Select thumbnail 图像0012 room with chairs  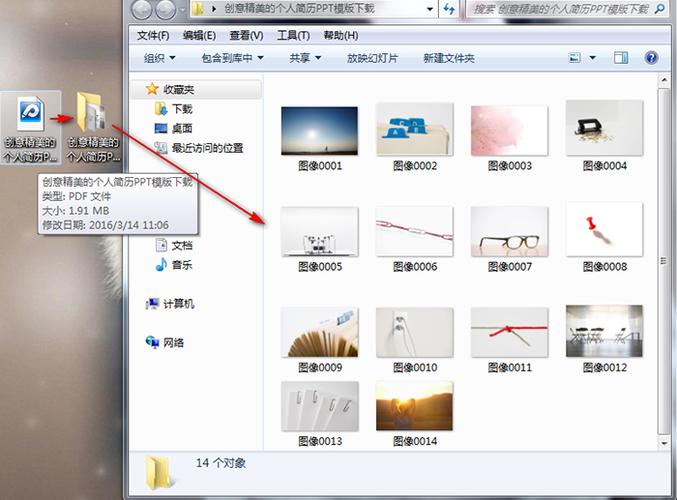point(604,331)
